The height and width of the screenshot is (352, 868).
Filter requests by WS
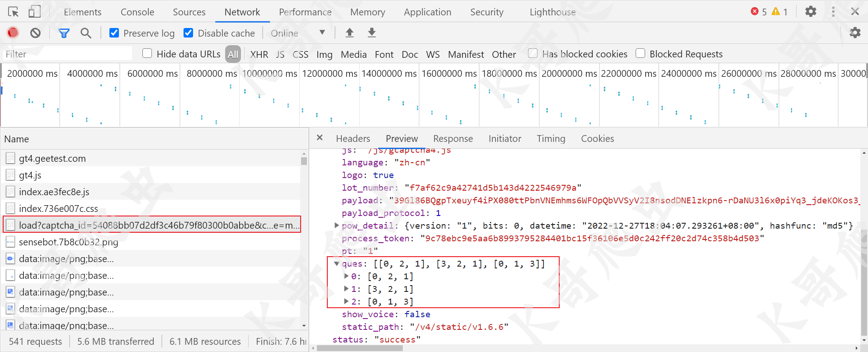[433, 54]
